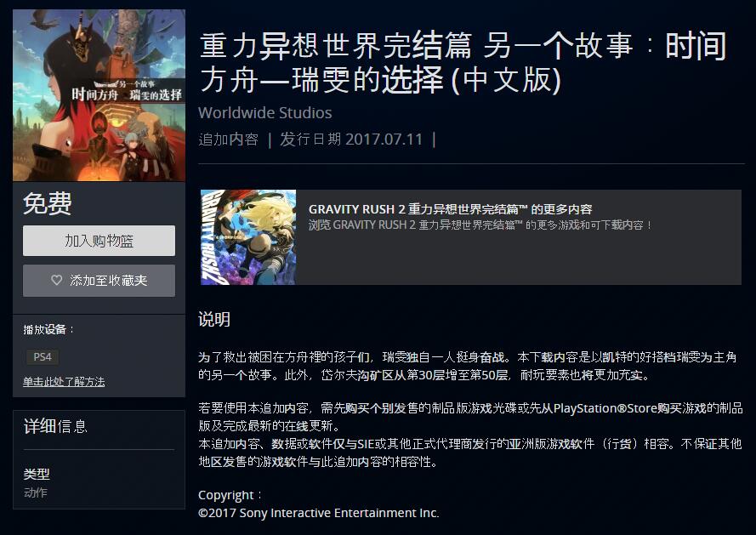Click the Worldwide Studios publisher name
Viewport: 756px width, 535px height.
[x=265, y=113]
